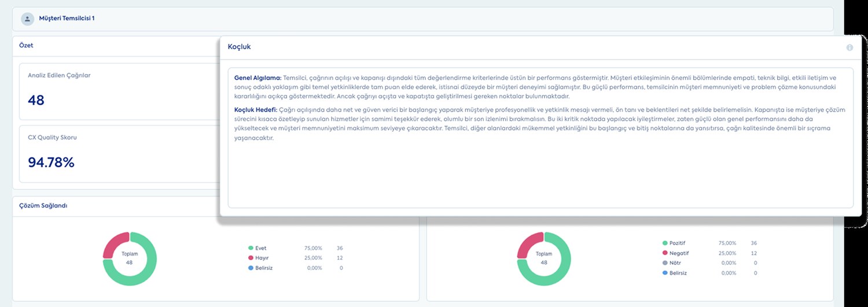The image size is (868, 307).
Task: Click the 75,00% value in the Evet row
Action: point(313,248)
